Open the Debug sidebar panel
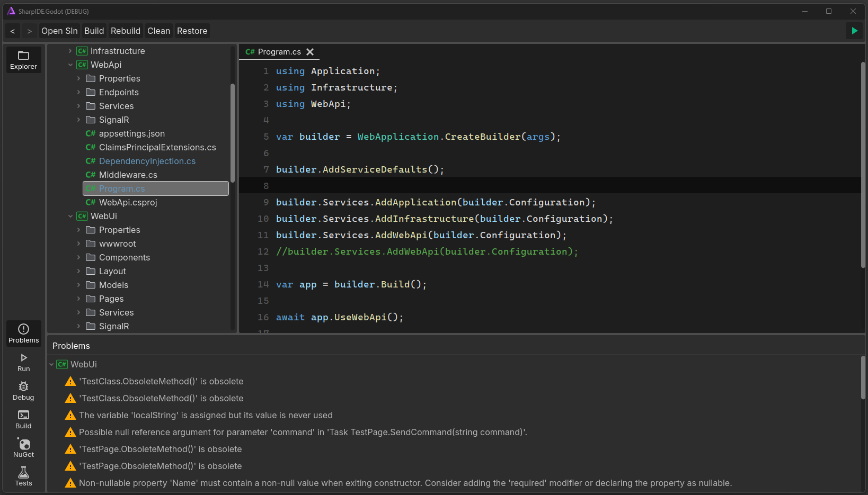The image size is (868, 495). (x=23, y=391)
